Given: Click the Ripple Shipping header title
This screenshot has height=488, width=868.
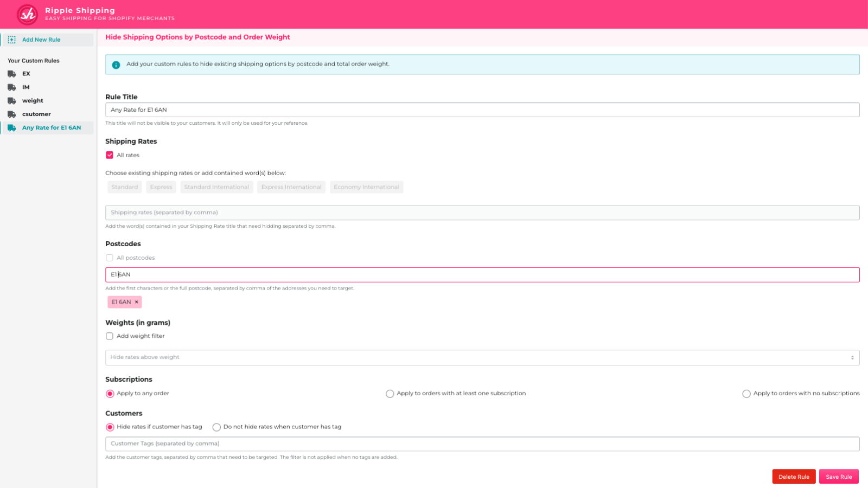Looking at the screenshot, I should pos(80,10).
